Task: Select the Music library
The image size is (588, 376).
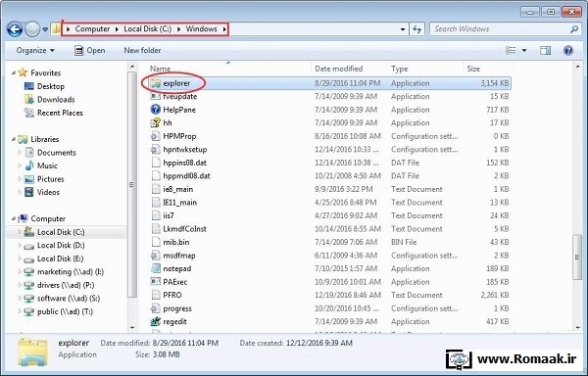Action: (x=41, y=165)
